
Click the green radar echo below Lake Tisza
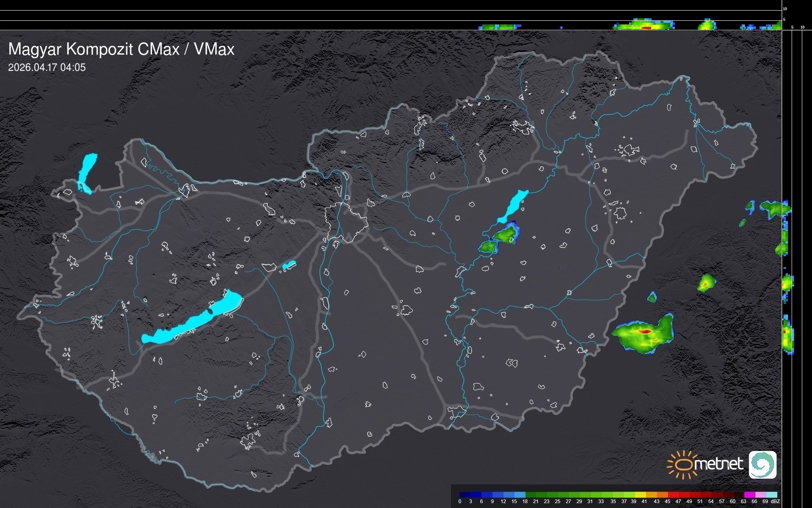[505, 235]
